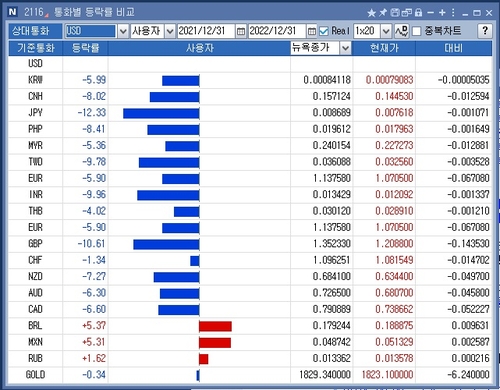500x390 pixels.
Task: Open the start date calendar picker
Action: [x=240, y=31]
